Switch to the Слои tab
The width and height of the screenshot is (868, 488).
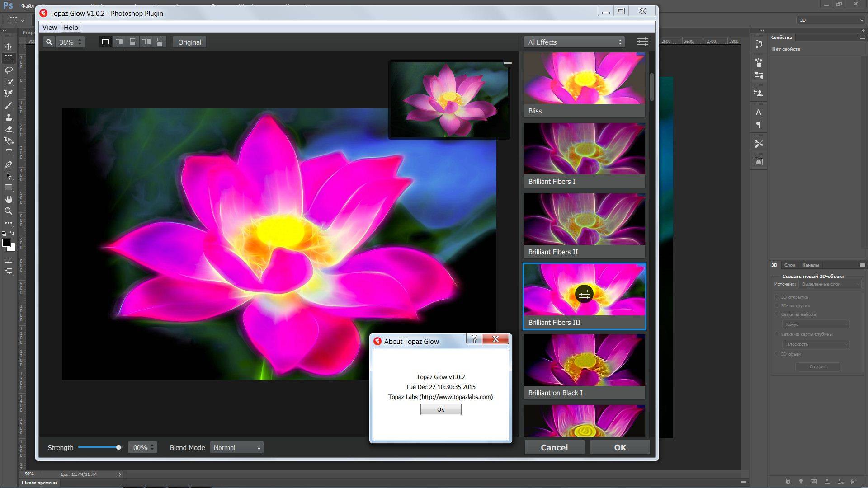[x=790, y=265]
